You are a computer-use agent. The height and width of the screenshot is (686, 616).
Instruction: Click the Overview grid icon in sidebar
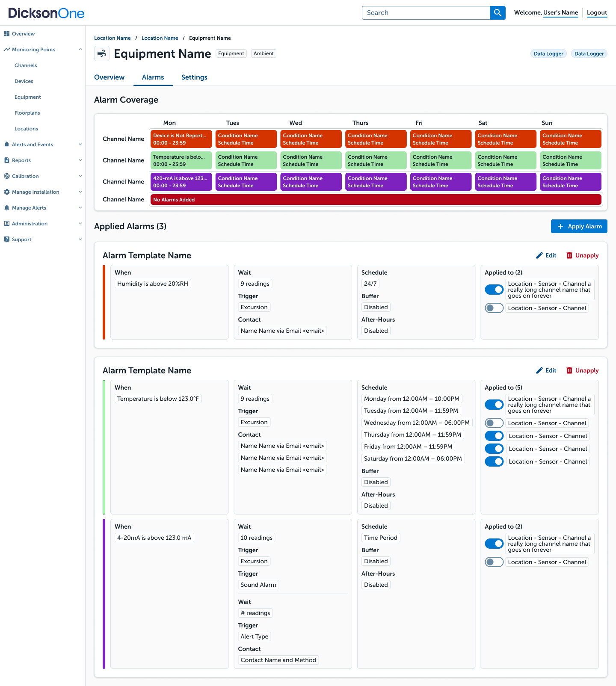pos(7,34)
